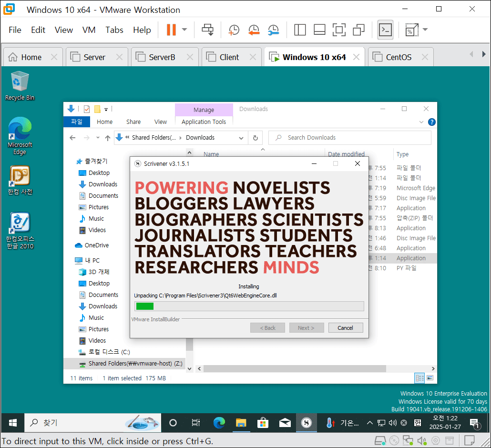Open the Share ribbon tab in Explorer
This screenshot has width=491, height=448.
[133, 122]
